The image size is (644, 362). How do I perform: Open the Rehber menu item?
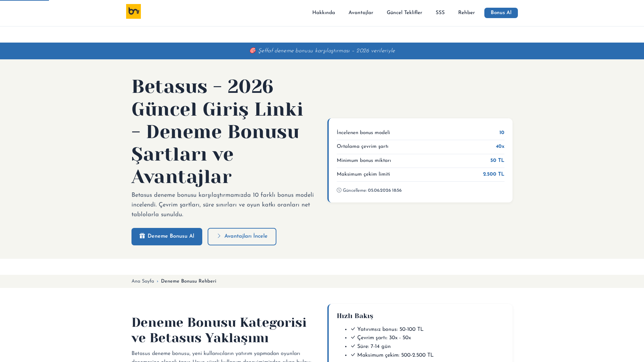coord(467,13)
